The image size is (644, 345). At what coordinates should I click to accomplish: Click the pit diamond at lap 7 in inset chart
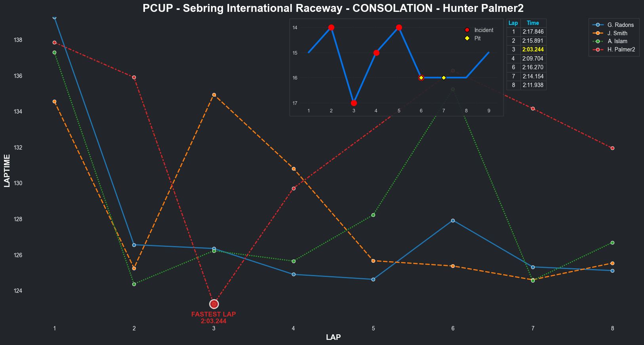pos(444,78)
